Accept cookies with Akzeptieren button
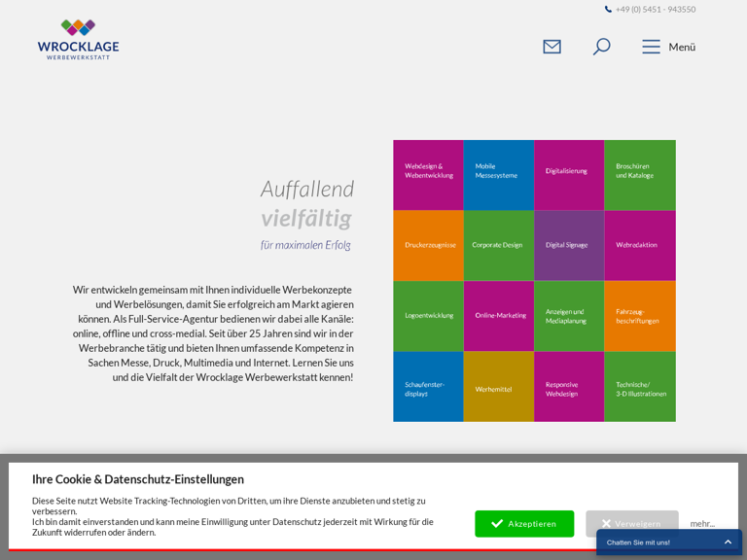This screenshot has height=560, width=747. [x=524, y=523]
